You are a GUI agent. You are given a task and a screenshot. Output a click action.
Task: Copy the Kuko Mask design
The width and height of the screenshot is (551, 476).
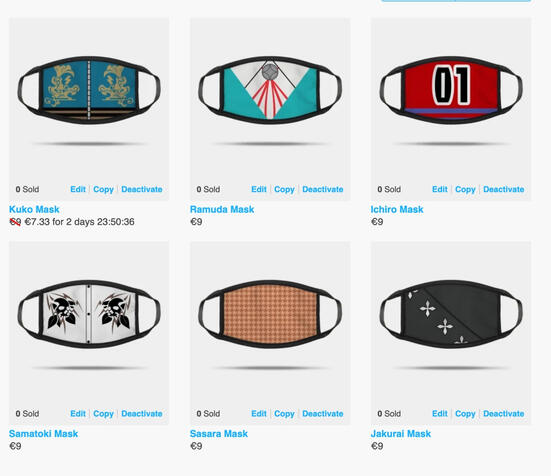pyautogui.click(x=103, y=190)
